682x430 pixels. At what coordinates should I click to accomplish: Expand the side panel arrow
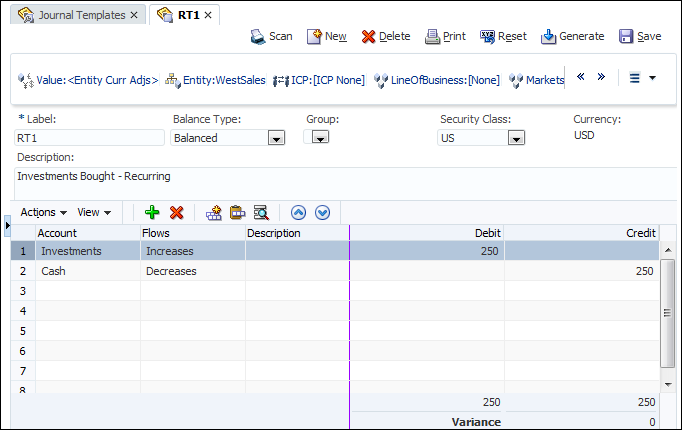7,225
